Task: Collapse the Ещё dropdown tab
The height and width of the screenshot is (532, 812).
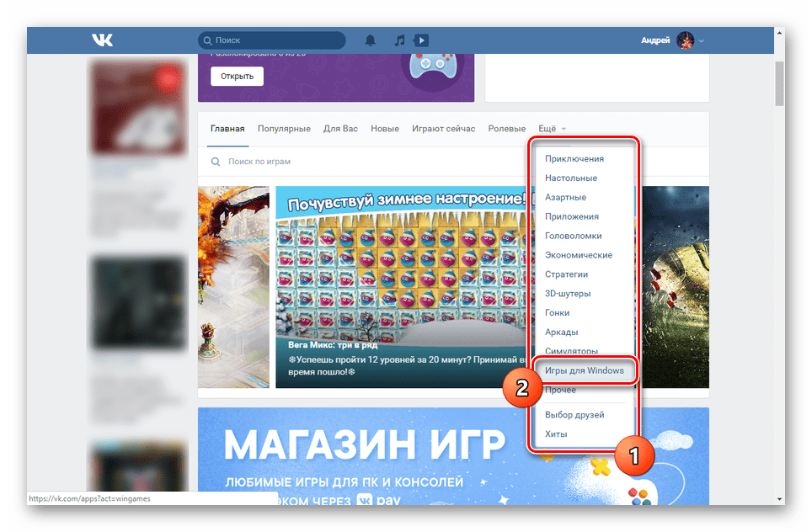Action: [552, 129]
